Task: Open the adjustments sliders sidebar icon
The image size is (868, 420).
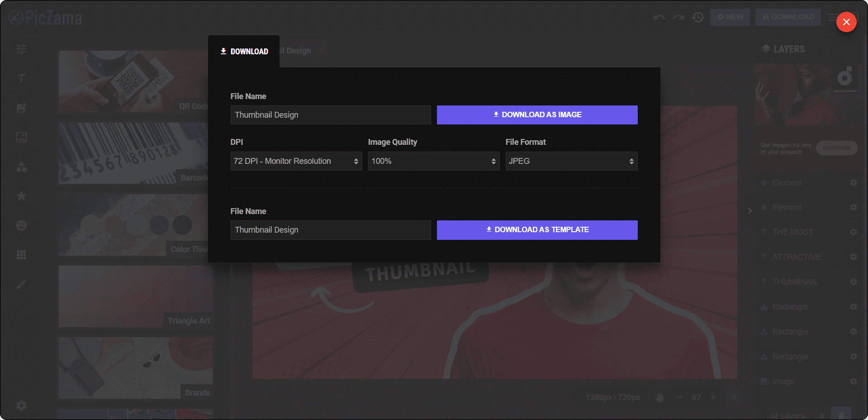Action: [x=21, y=49]
